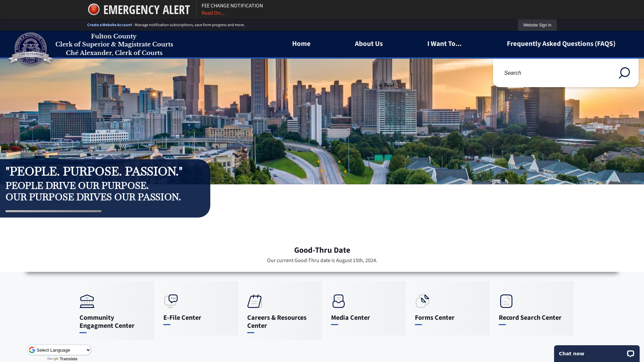Screen dimensions: 644x362
Task: Click the Read On... emergency alert link
Action: click(213, 13)
